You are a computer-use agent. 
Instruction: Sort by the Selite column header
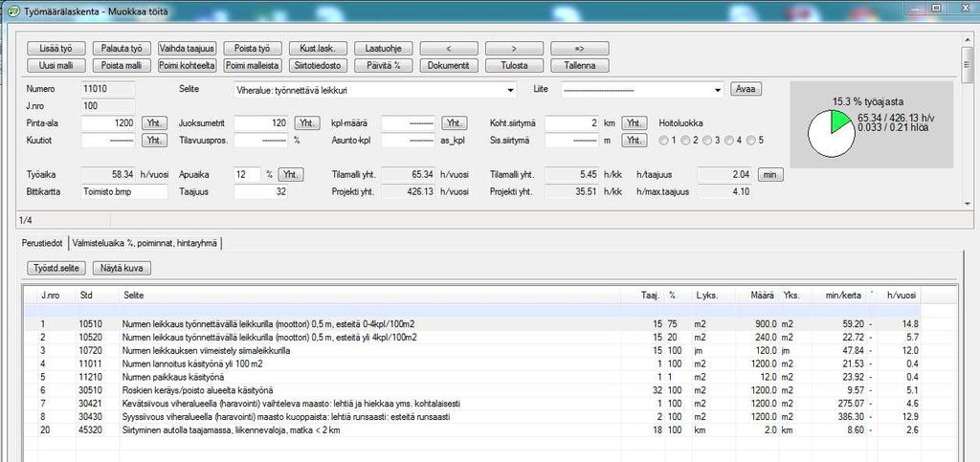click(x=370, y=295)
